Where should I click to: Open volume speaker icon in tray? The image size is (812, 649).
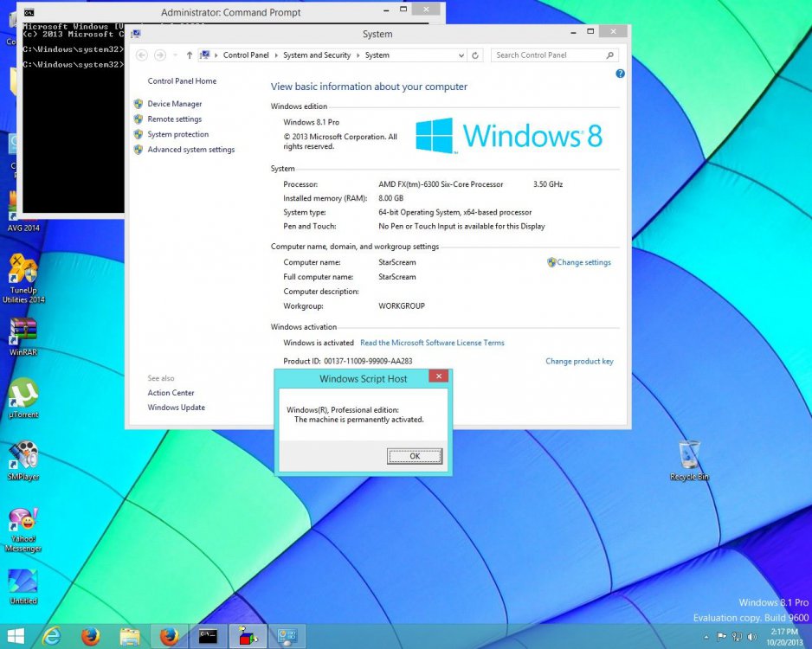(x=752, y=637)
